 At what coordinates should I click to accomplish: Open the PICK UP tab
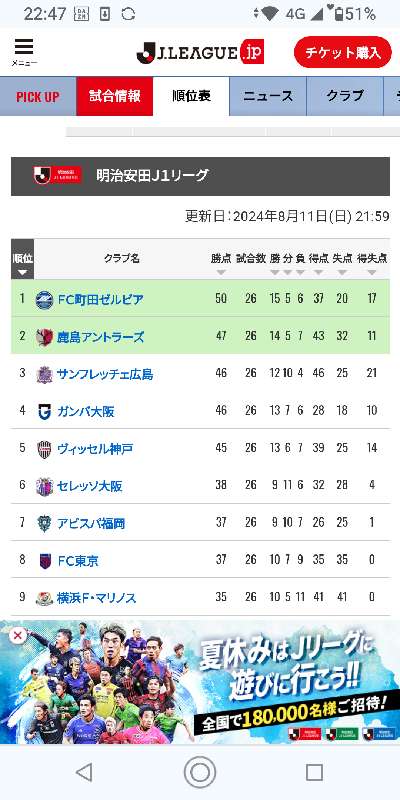pyautogui.click(x=38, y=96)
